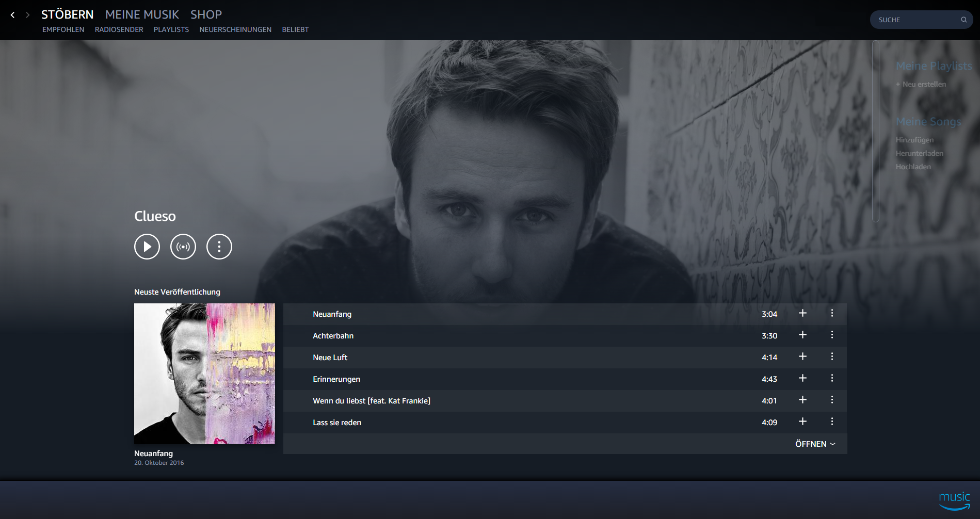This screenshot has height=519, width=980.
Task: Start the Clueso artist radio station
Action: coord(183,247)
